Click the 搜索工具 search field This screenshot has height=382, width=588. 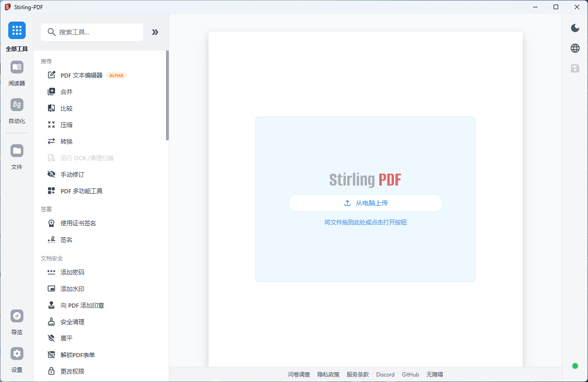[92, 32]
